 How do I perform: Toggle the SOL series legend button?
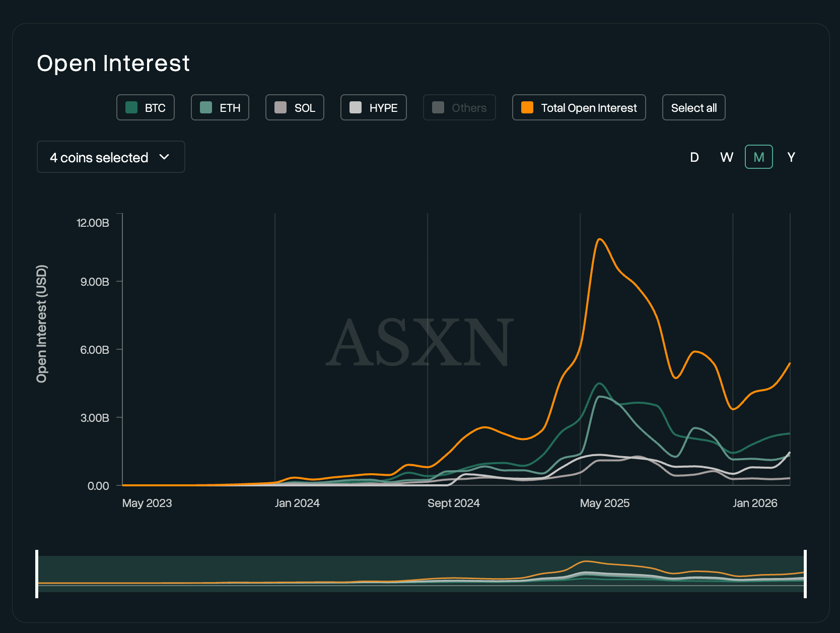pos(295,107)
